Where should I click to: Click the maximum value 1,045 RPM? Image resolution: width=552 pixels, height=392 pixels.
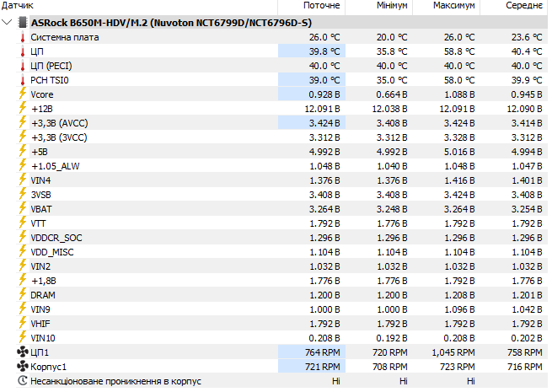pyautogui.click(x=453, y=352)
